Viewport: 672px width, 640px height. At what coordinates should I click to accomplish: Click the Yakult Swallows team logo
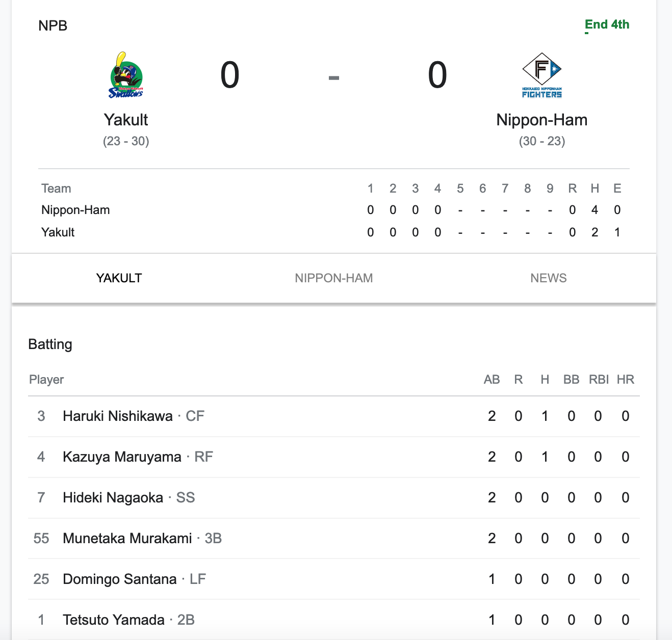pos(126,75)
